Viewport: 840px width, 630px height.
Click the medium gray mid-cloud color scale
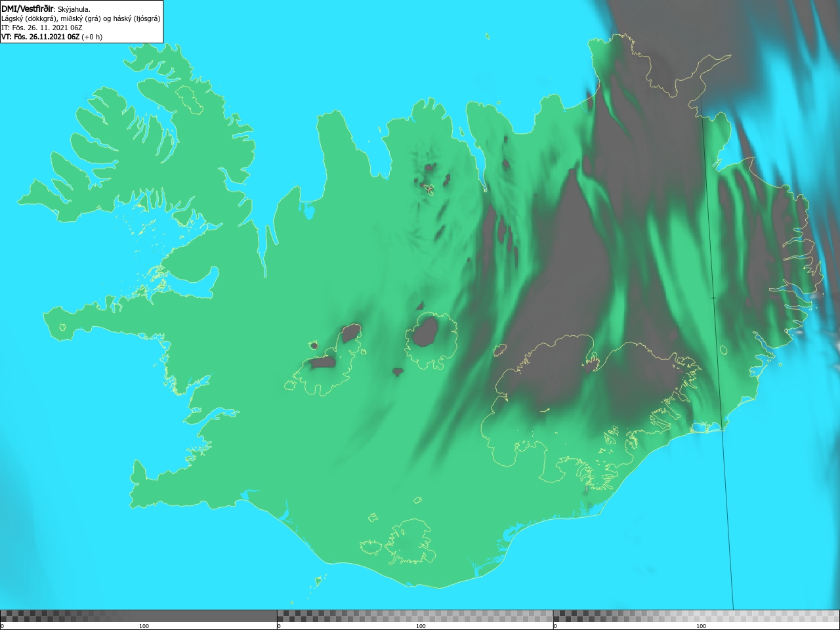coord(415,616)
